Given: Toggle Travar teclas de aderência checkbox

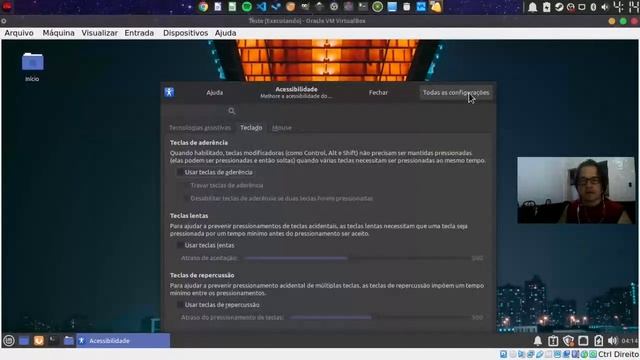Looking at the screenshot, I should click(x=186, y=185).
